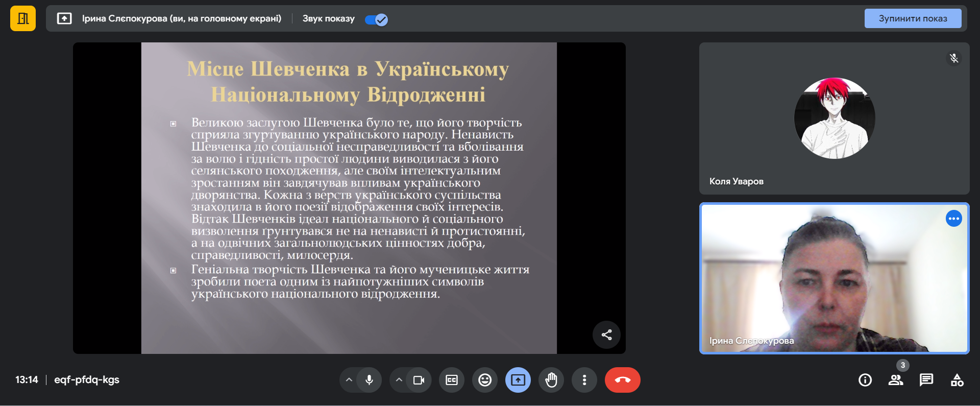
Task: Open the chat panel
Action: point(926,380)
